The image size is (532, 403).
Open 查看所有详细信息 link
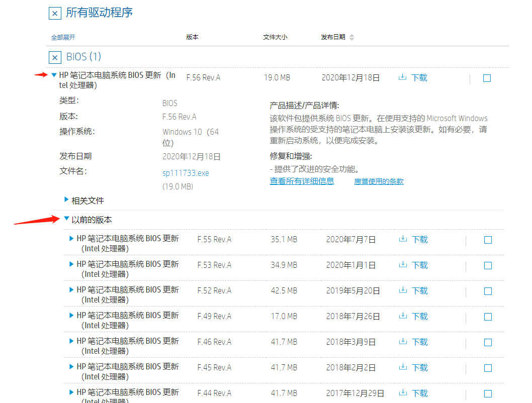[302, 181]
